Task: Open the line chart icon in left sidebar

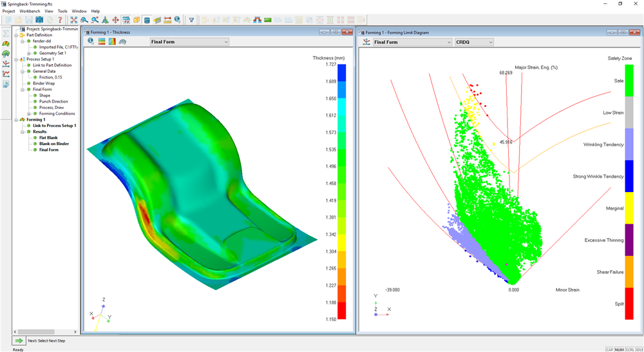Action: (x=6, y=74)
